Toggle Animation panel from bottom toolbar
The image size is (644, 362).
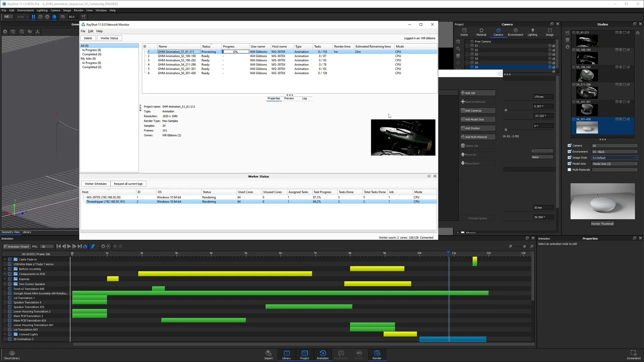point(323,355)
